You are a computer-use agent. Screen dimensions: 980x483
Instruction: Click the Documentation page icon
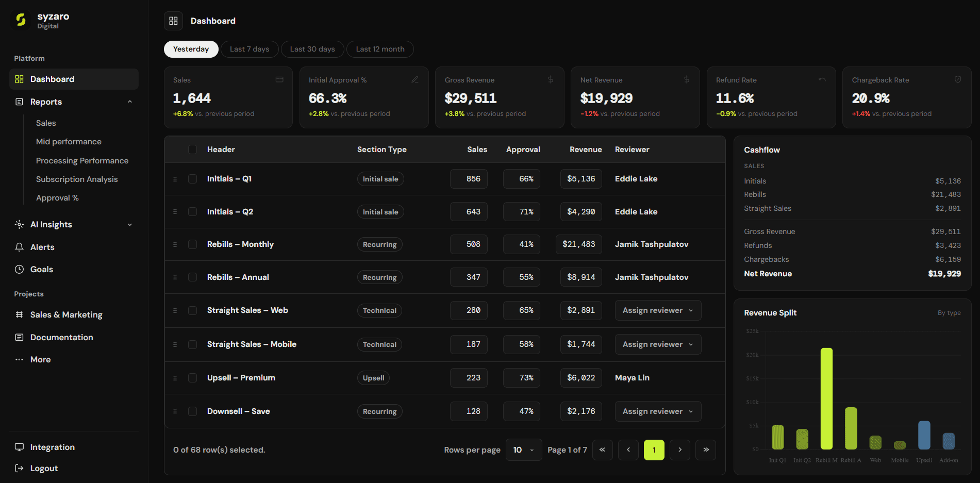click(x=19, y=337)
